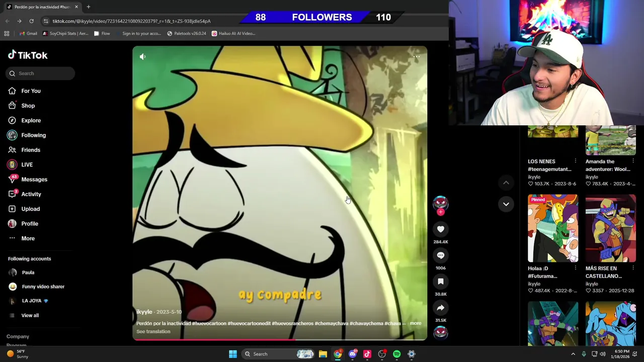Mute the video using the speaker icon
This screenshot has width=644, height=362.
click(x=142, y=57)
